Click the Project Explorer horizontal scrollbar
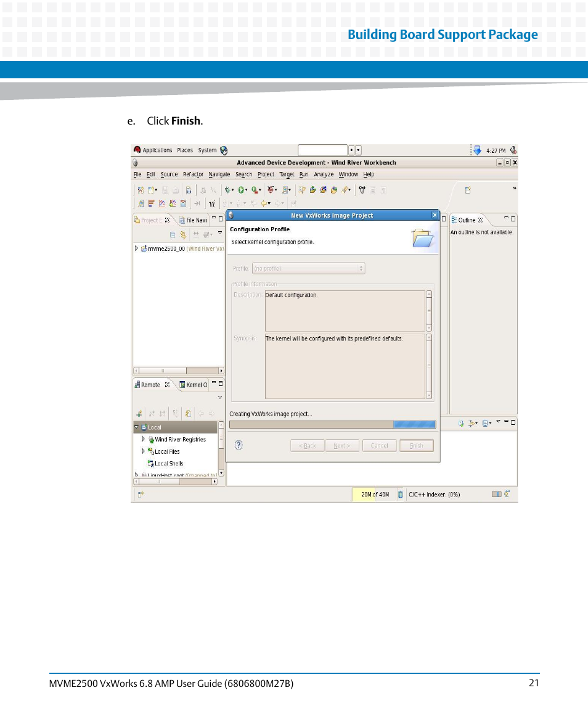 (178, 371)
